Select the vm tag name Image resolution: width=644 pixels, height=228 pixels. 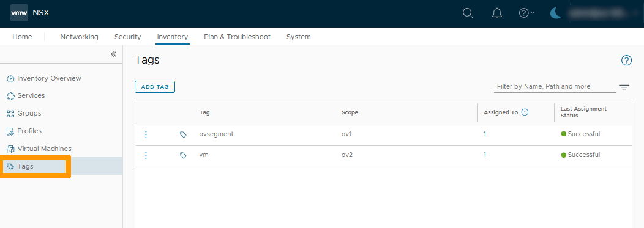tap(204, 155)
